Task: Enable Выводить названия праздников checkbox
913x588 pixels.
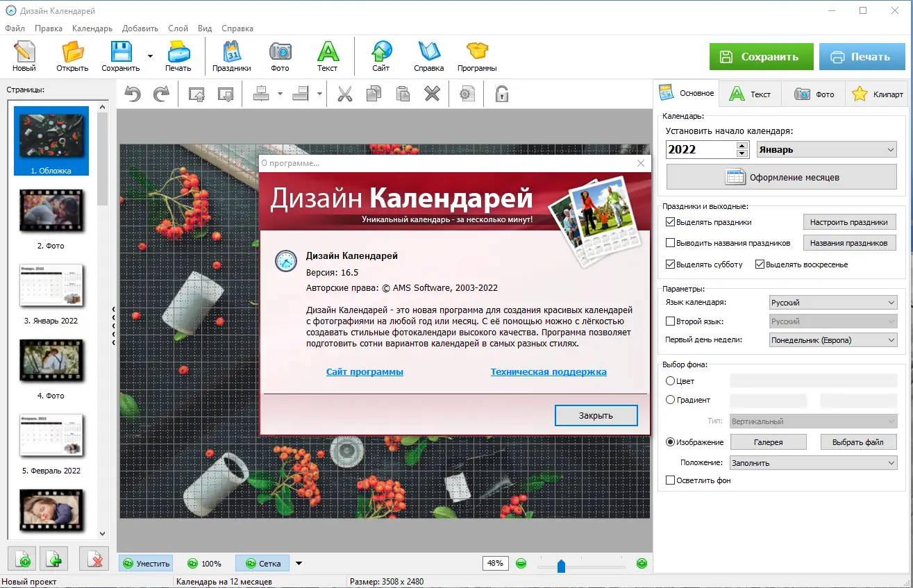Action: coord(670,243)
